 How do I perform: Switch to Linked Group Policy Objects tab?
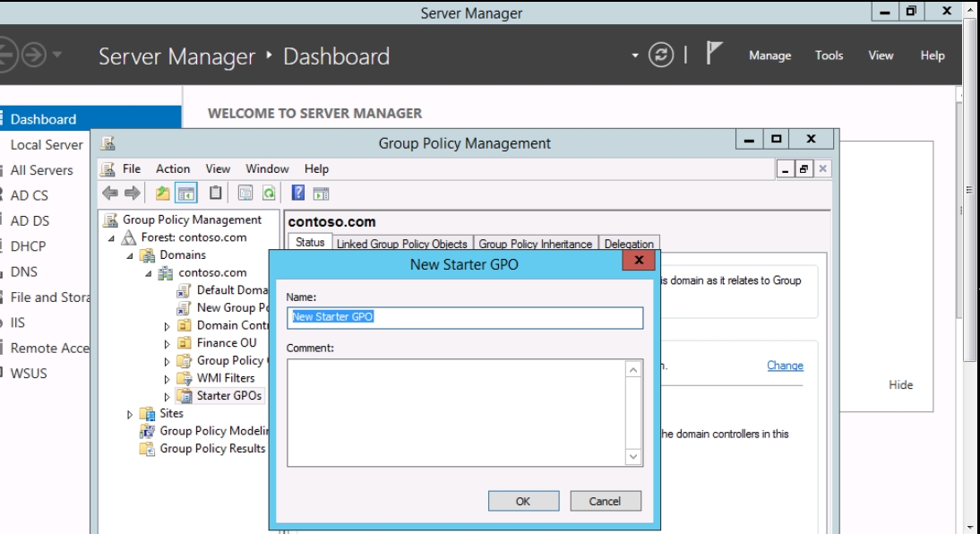pos(401,244)
